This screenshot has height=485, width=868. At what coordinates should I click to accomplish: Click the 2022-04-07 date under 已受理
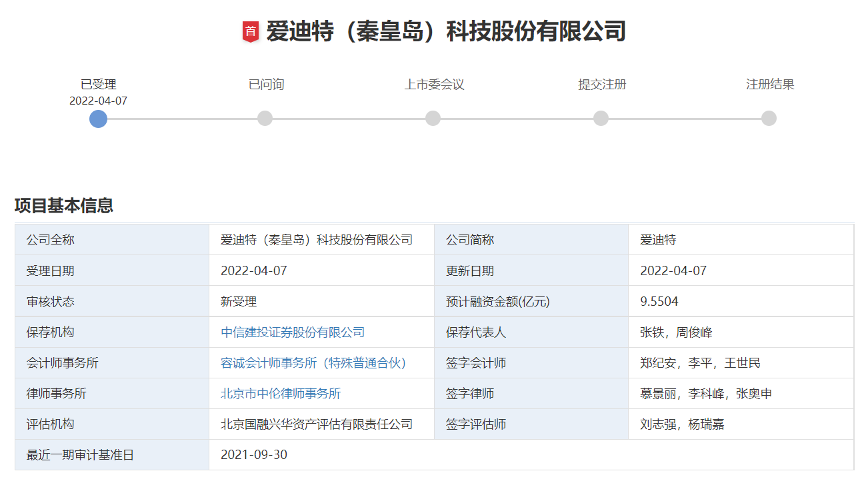(x=99, y=101)
